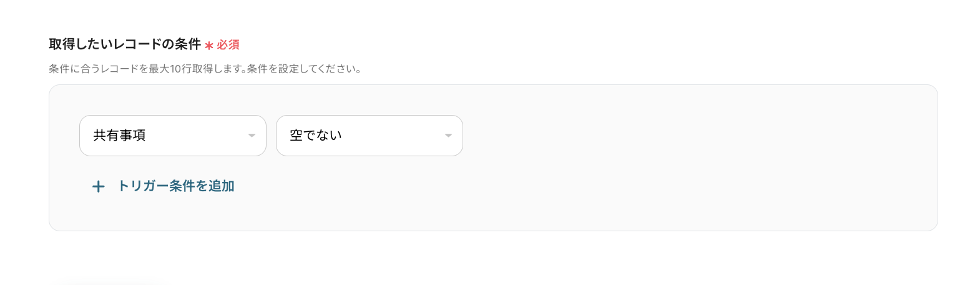Image resolution: width=980 pixels, height=285 pixels.
Task: Click empty area of gray conditions panel
Action: coord(687,187)
